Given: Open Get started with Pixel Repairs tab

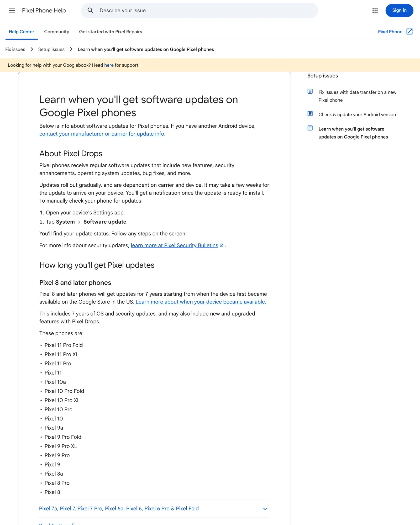Looking at the screenshot, I should (x=111, y=32).
